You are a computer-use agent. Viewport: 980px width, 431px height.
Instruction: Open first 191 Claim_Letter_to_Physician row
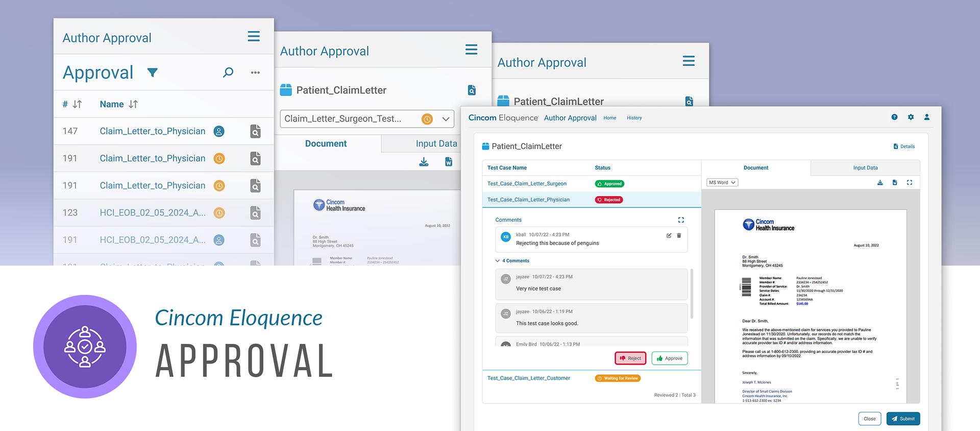tap(163, 158)
